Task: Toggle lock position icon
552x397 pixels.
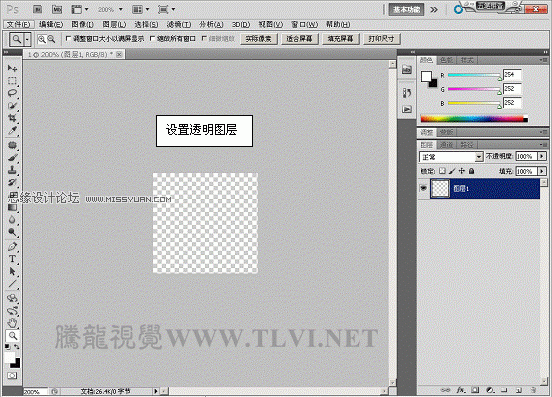Action: (462, 171)
